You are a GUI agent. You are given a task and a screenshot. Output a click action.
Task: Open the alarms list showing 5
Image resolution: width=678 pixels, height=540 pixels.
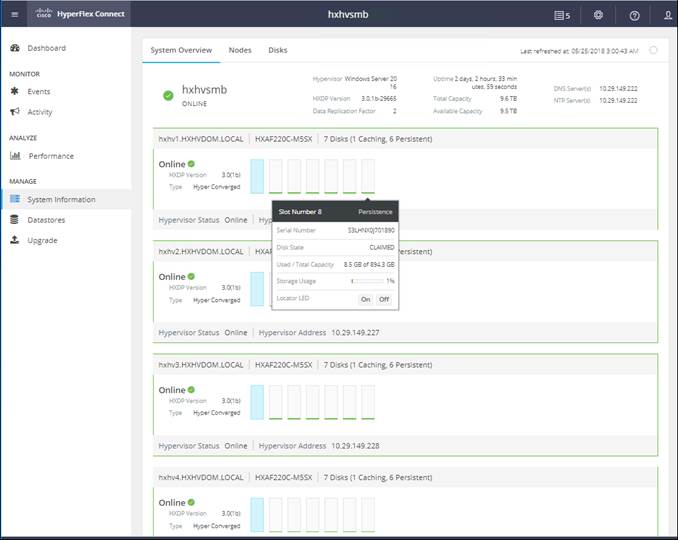click(562, 16)
